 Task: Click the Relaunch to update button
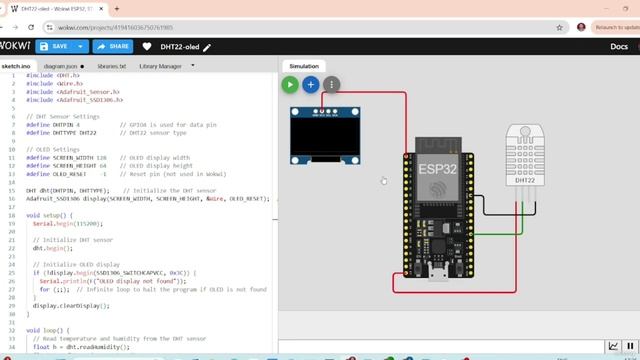[616, 27]
